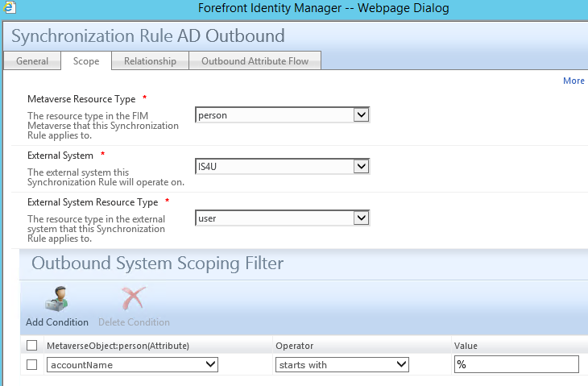Click the More link
Screen dimensions: 588x386
click(574, 81)
